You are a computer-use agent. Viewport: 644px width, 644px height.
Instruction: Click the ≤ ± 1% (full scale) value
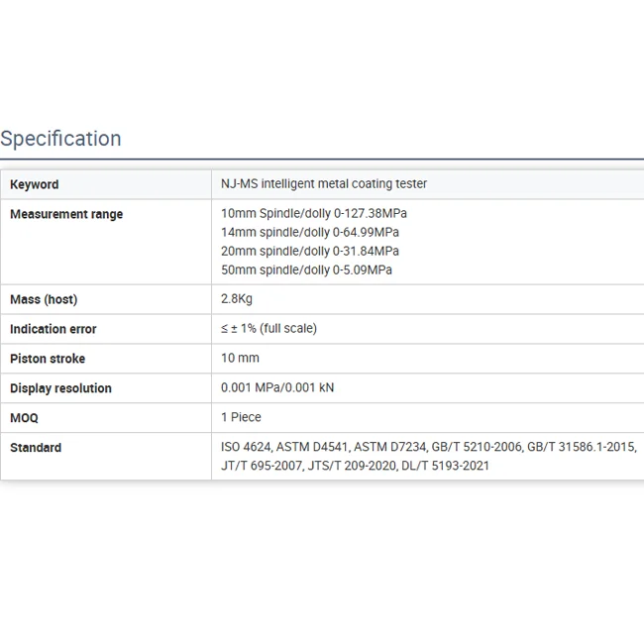point(268,329)
